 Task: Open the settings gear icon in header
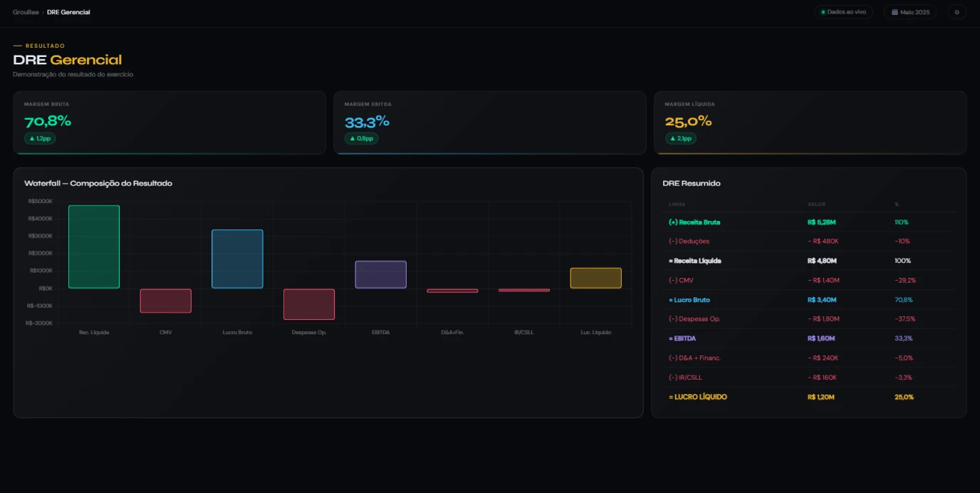pyautogui.click(x=956, y=12)
